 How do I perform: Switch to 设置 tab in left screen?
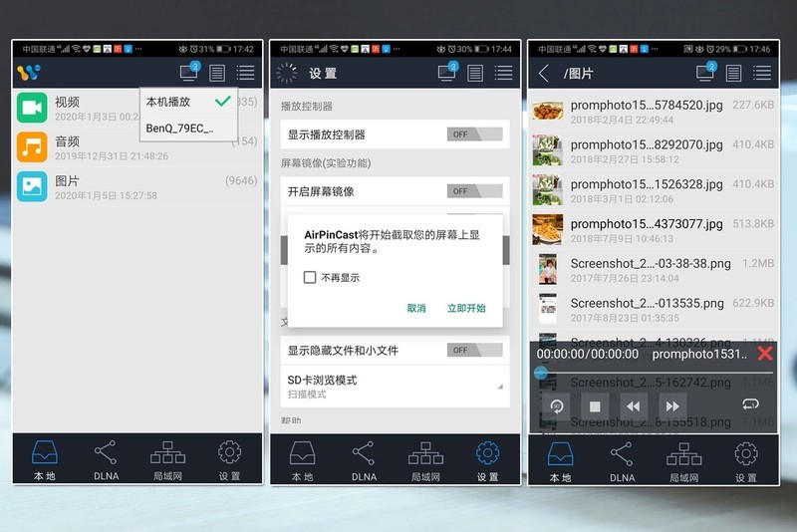(x=230, y=460)
